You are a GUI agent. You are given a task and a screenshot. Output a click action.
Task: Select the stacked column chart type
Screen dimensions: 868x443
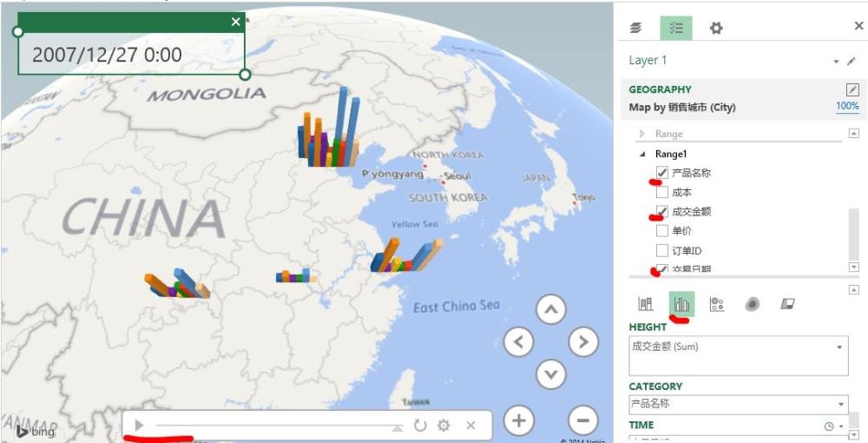[x=646, y=304]
